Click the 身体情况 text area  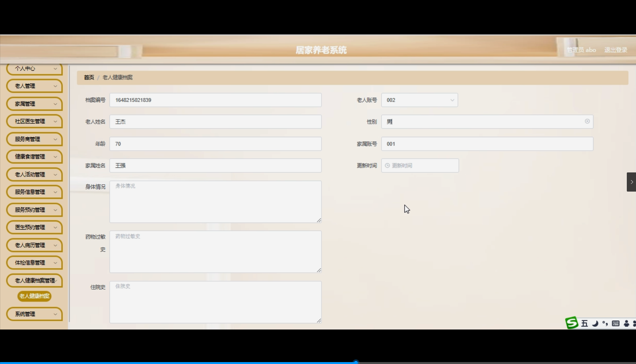pos(215,202)
